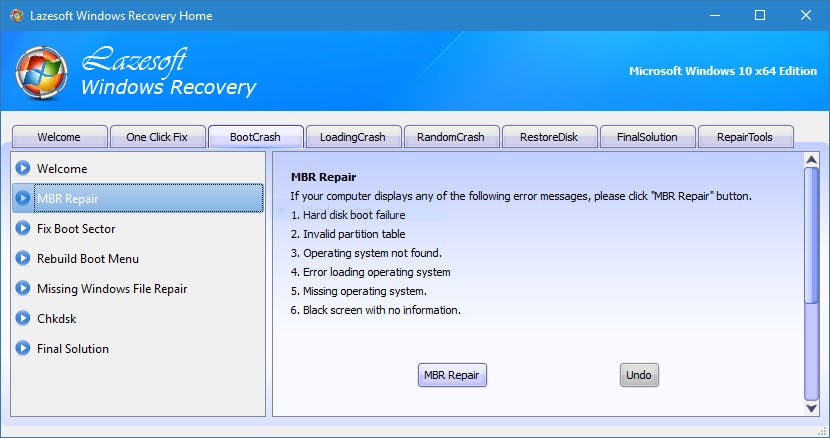Screen dimensions: 830x438
Task: Open the RepairTools tab
Action: click(745, 137)
